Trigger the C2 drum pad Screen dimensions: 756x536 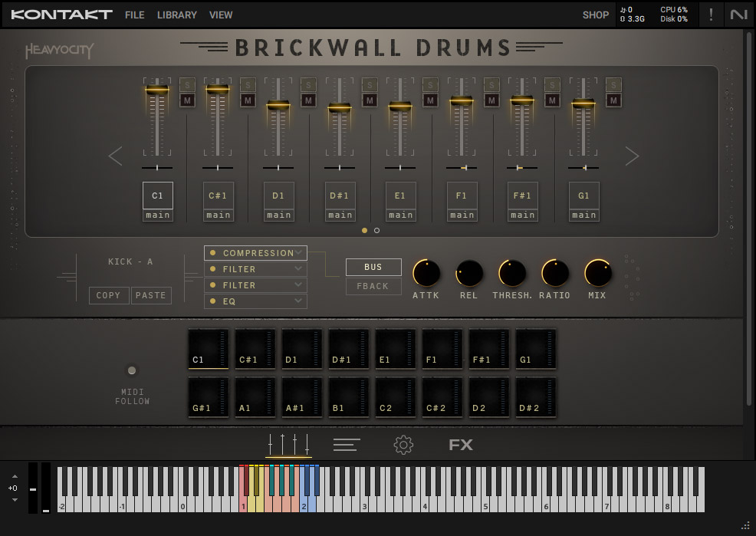(396, 397)
